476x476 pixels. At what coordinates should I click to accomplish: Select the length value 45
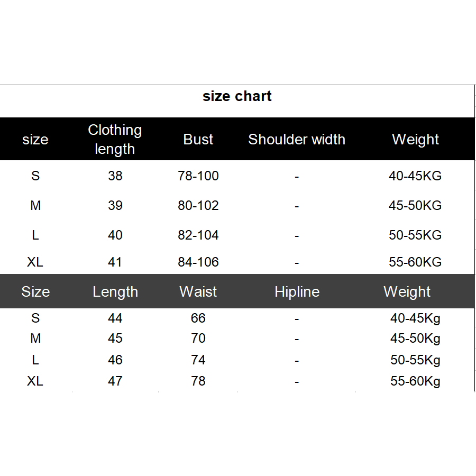coord(115,338)
